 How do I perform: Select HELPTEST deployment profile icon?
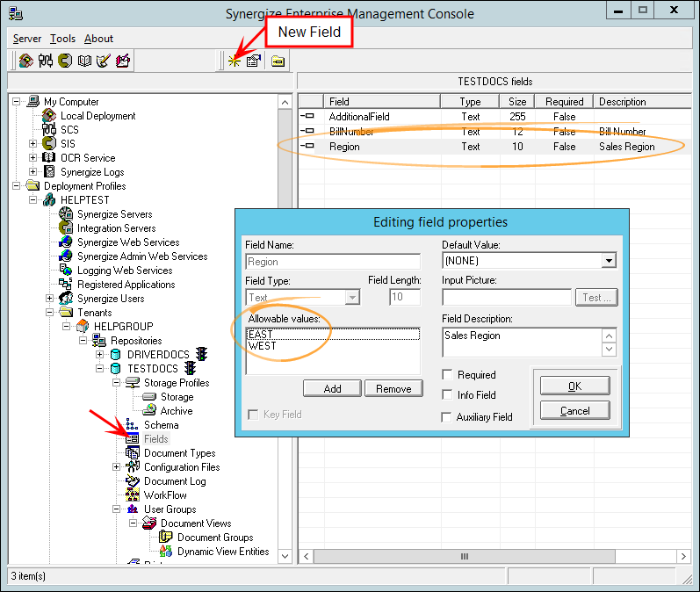click(x=49, y=200)
